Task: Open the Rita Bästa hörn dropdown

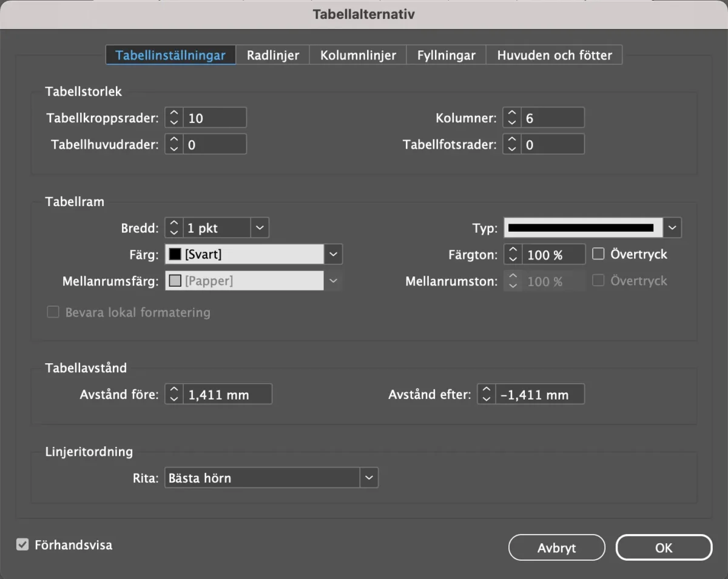Action: pyautogui.click(x=369, y=478)
